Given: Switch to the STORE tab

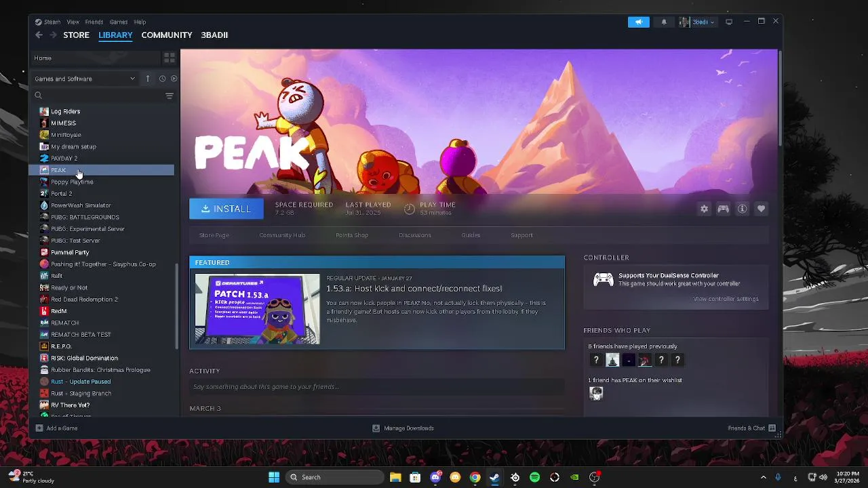Looking at the screenshot, I should coord(77,35).
